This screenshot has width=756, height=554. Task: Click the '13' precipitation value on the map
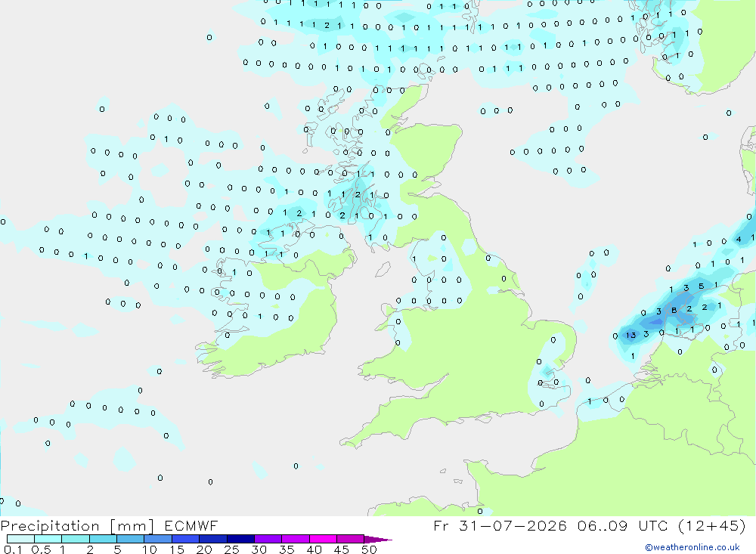631,335
